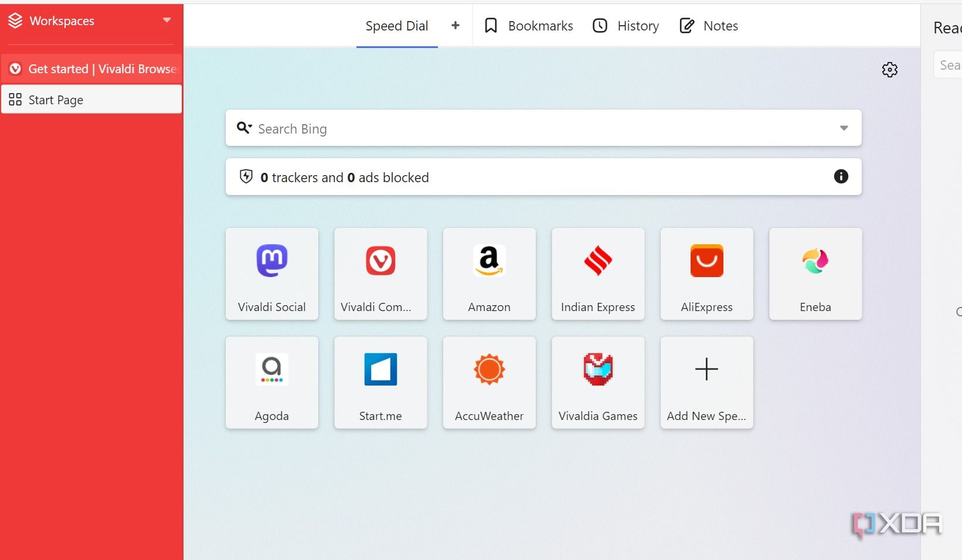
Task: Click the Workspaces layers icon
Action: pos(15,21)
